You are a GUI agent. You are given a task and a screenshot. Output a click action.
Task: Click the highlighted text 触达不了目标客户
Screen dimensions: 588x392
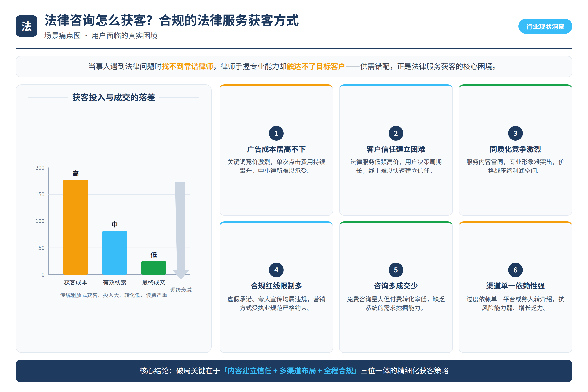(x=316, y=66)
